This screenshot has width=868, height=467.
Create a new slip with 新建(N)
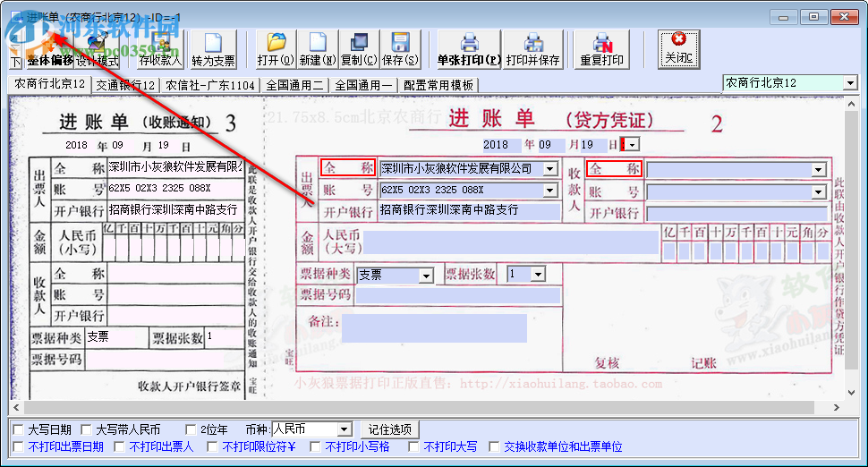pyautogui.click(x=318, y=50)
